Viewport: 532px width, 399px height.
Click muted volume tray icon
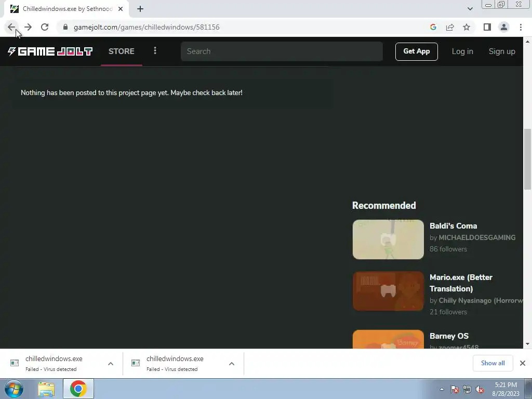coord(480,389)
